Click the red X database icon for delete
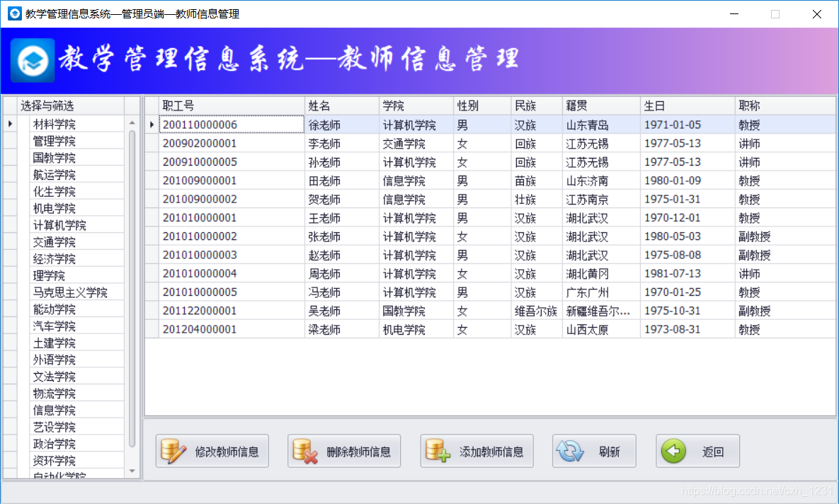This screenshot has width=839, height=504. pos(305,451)
